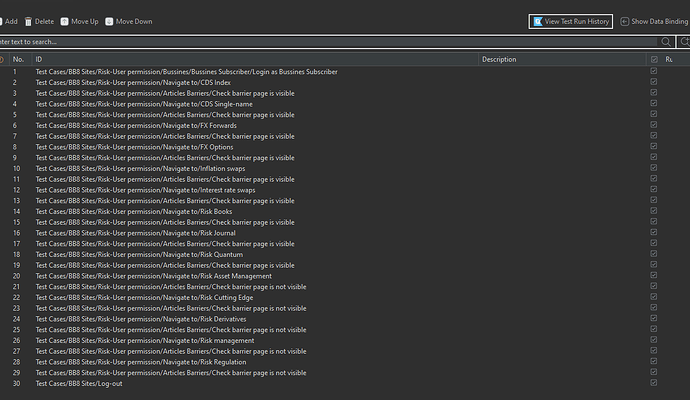The height and width of the screenshot is (400, 690).
Task: Select row 29 barrier page is not visible
Action: pos(171,373)
